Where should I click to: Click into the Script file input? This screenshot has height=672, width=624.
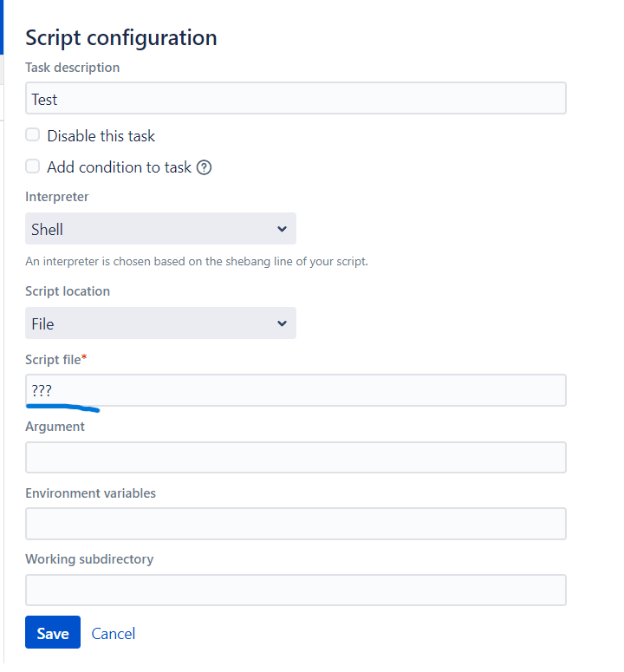click(296, 390)
